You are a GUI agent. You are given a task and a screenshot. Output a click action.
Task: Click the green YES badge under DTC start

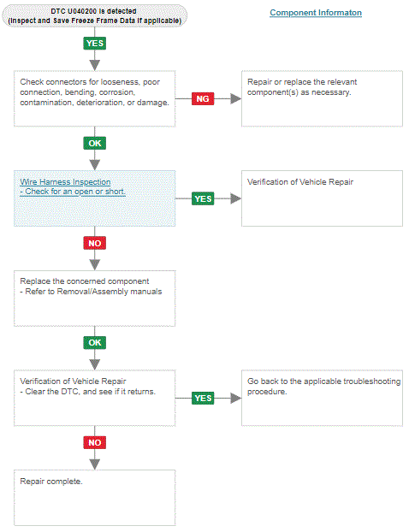pos(95,44)
